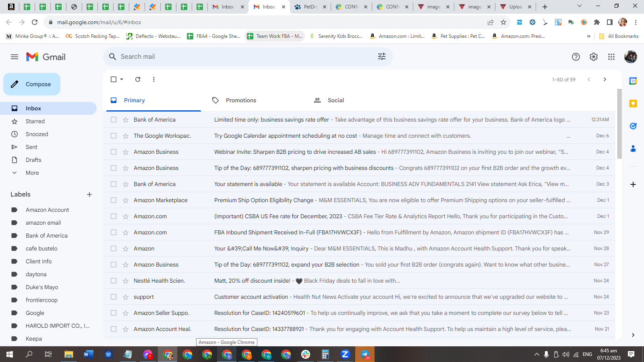Image resolution: width=644 pixels, height=362 pixels.
Task: Open the Inbox folder
Action: pos(48,108)
